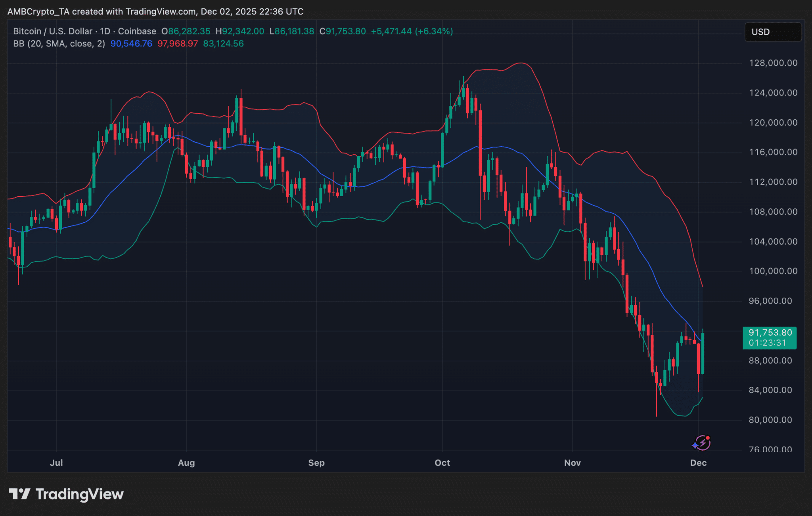Open the USD currency selector
This screenshot has width=812, height=516.
click(773, 32)
